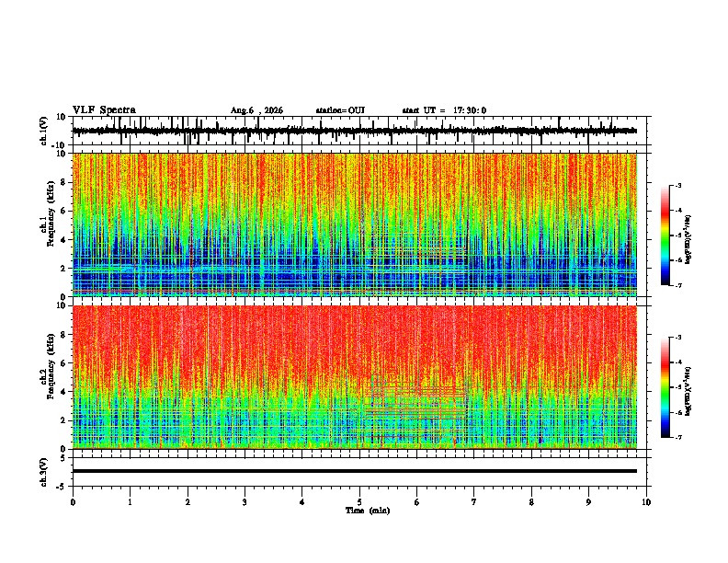Click the ch.2 spectrogram color bar
The height and width of the screenshot is (563, 728).
pos(665,387)
